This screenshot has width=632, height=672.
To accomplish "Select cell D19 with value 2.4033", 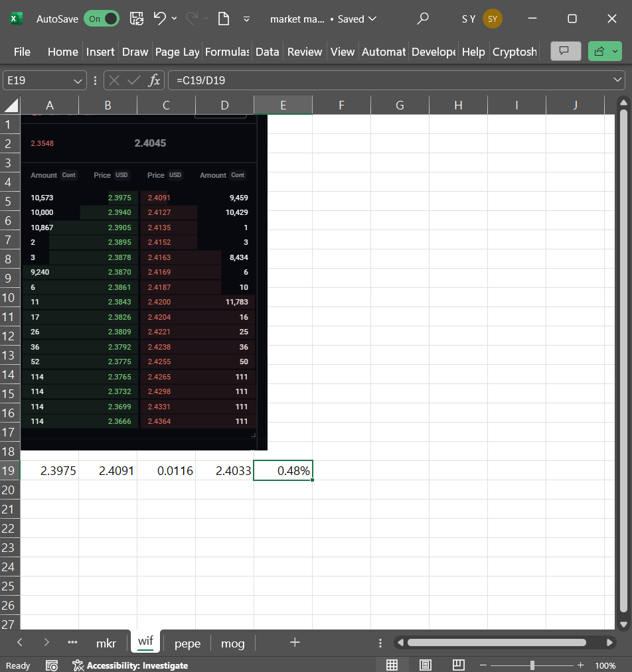I will pyautogui.click(x=224, y=470).
